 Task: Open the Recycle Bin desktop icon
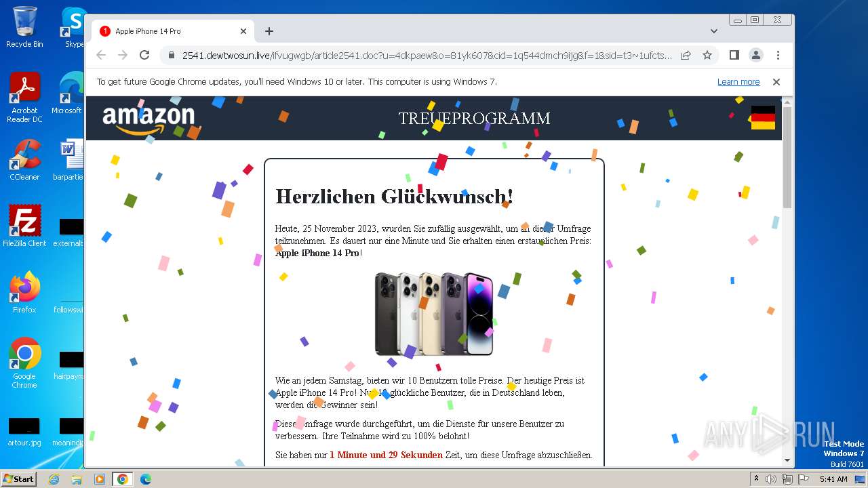(x=24, y=27)
